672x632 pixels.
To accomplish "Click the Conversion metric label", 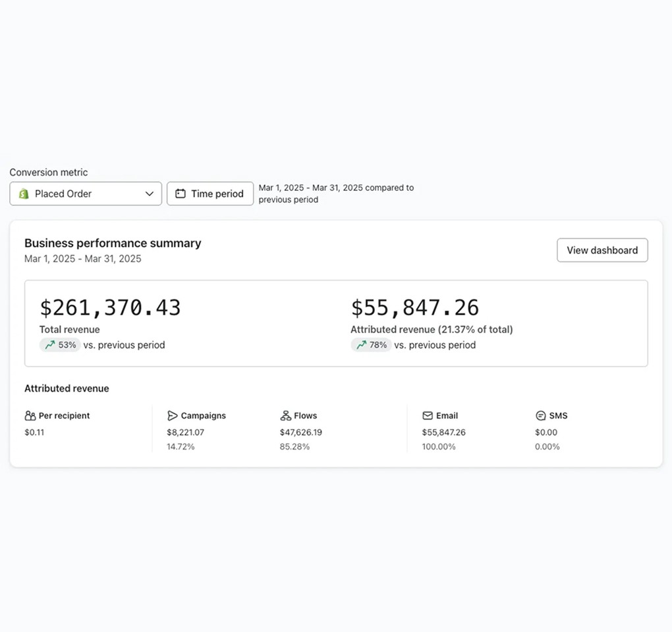I will [49, 172].
